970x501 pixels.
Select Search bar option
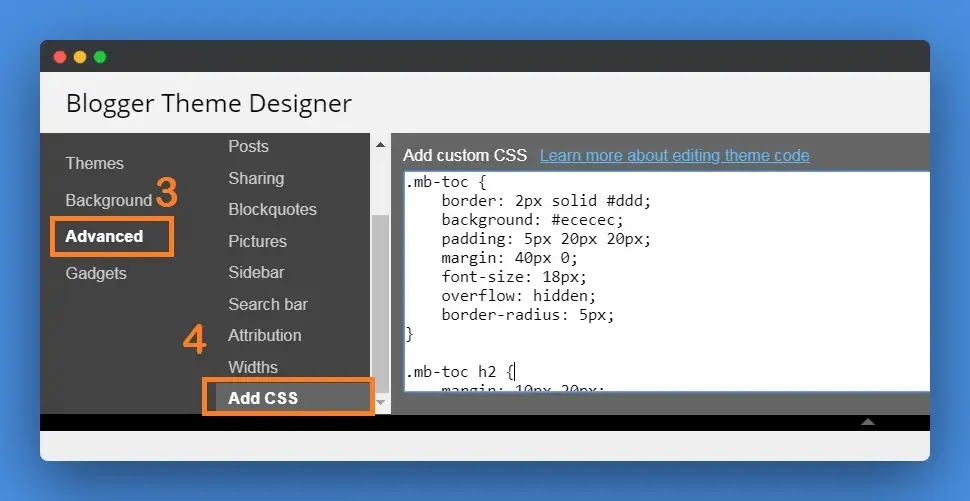[x=268, y=304]
